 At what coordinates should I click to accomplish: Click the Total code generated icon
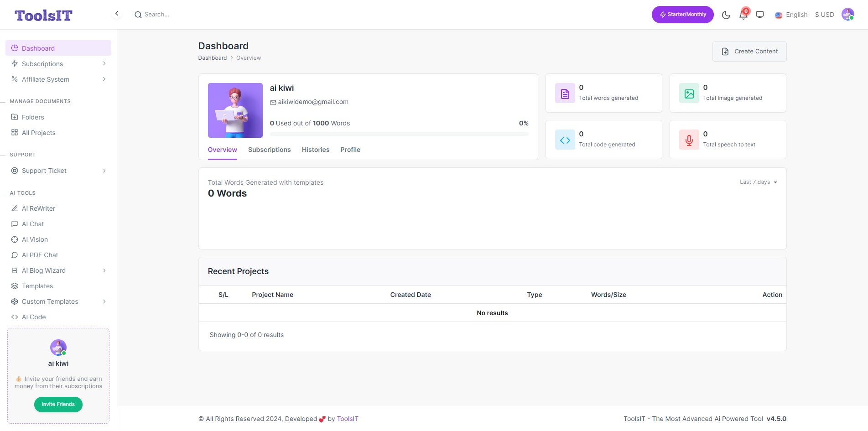tap(565, 140)
